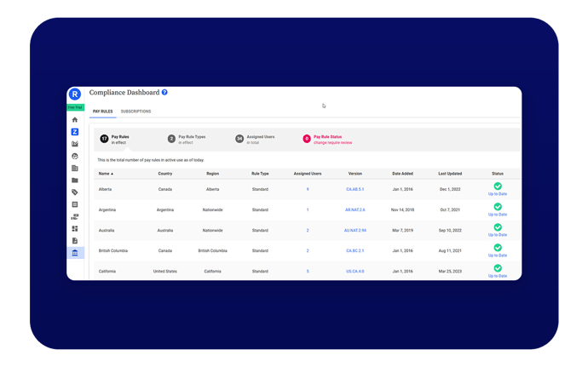Open Alberta's assigned users count 9
The width and height of the screenshot is (588, 367).
(308, 189)
